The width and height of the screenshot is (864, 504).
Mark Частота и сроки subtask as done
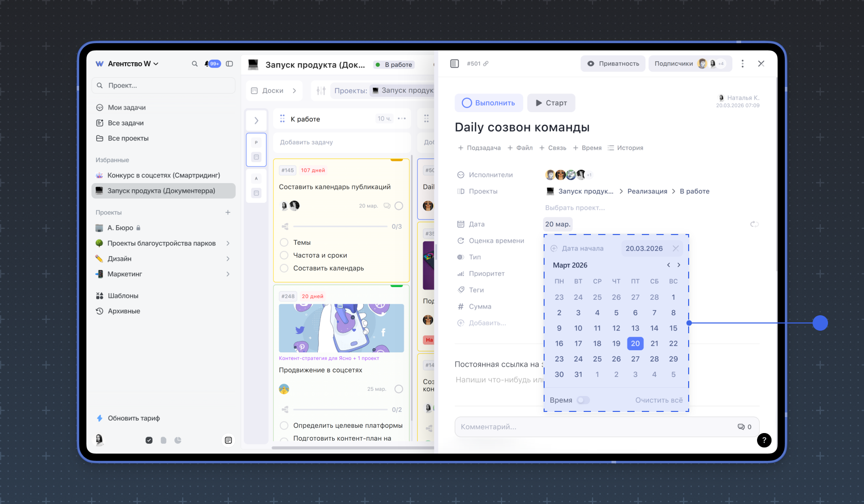284,255
